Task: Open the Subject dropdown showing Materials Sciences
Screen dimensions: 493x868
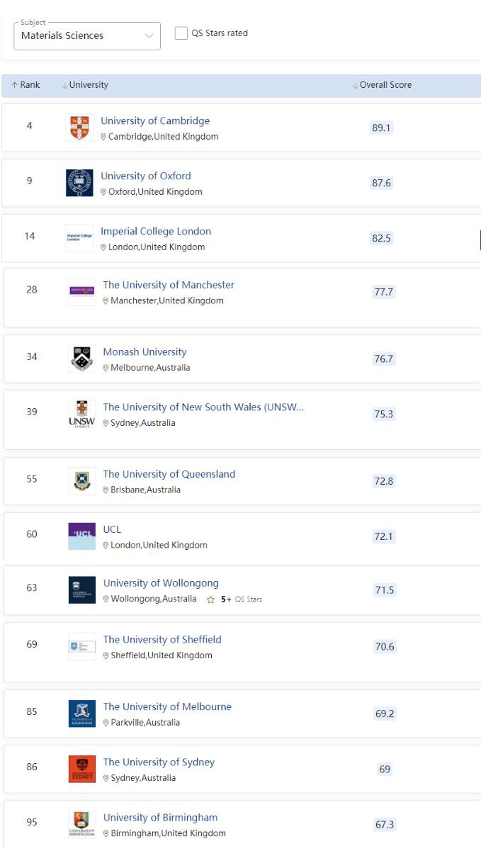Action: [87, 35]
